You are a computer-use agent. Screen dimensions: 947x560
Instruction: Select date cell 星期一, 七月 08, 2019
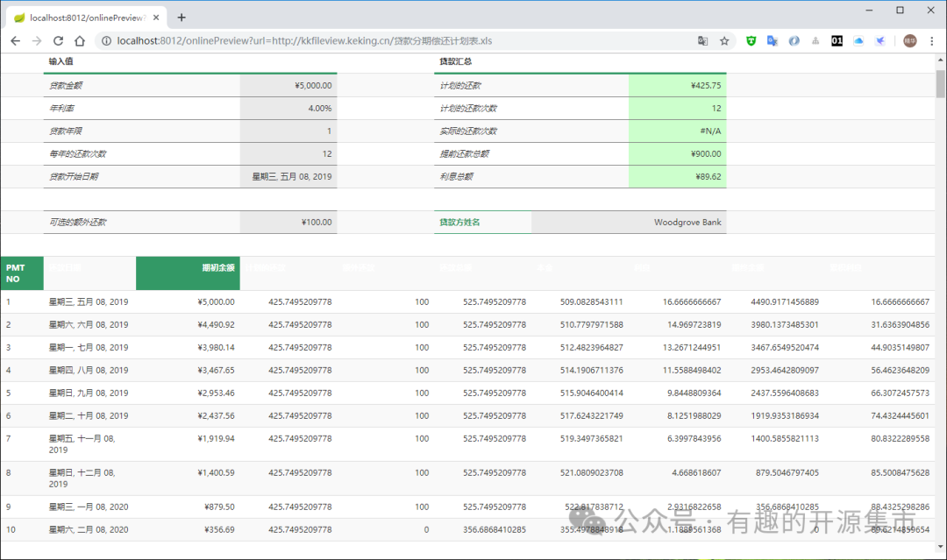click(89, 348)
